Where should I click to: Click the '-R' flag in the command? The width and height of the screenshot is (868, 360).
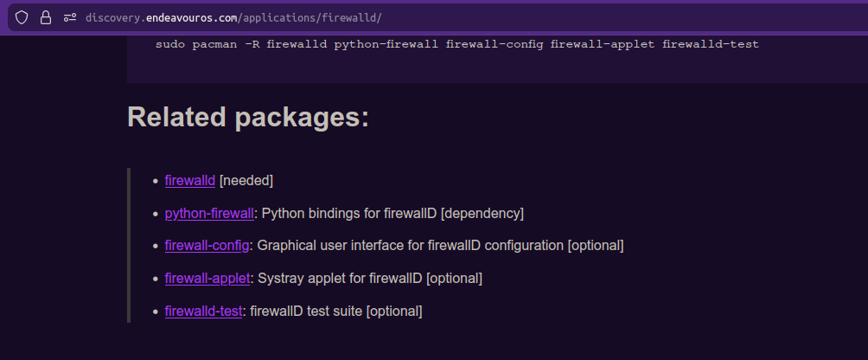(252, 44)
